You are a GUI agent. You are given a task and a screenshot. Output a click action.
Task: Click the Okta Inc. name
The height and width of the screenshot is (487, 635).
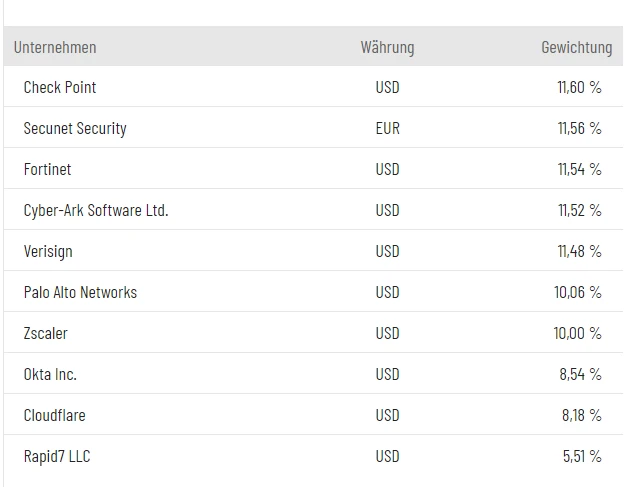click(50, 375)
